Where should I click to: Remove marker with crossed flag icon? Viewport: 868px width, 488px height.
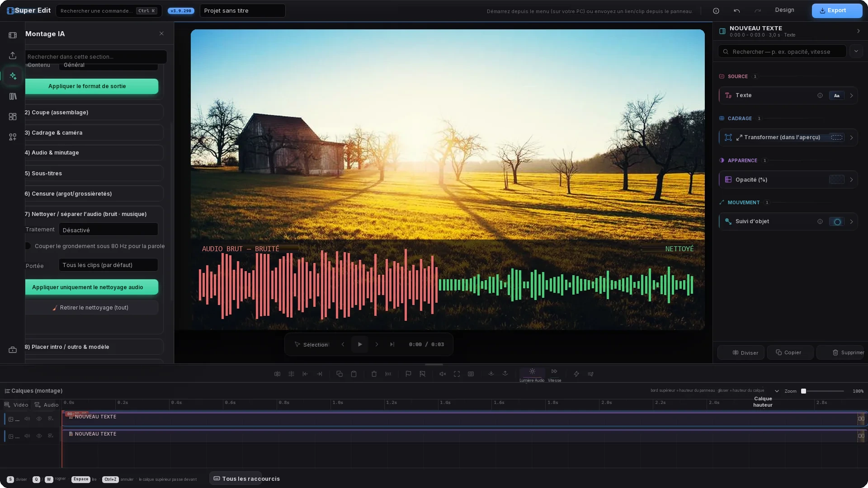tap(422, 374)
